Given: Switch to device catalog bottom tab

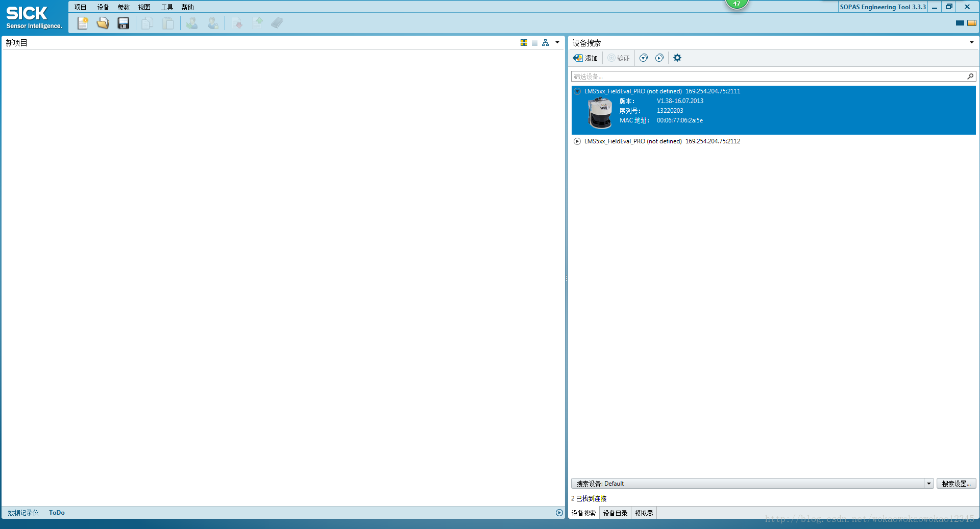Looking at the screenshot, I should pyautogui.click(x=616, y=513).
